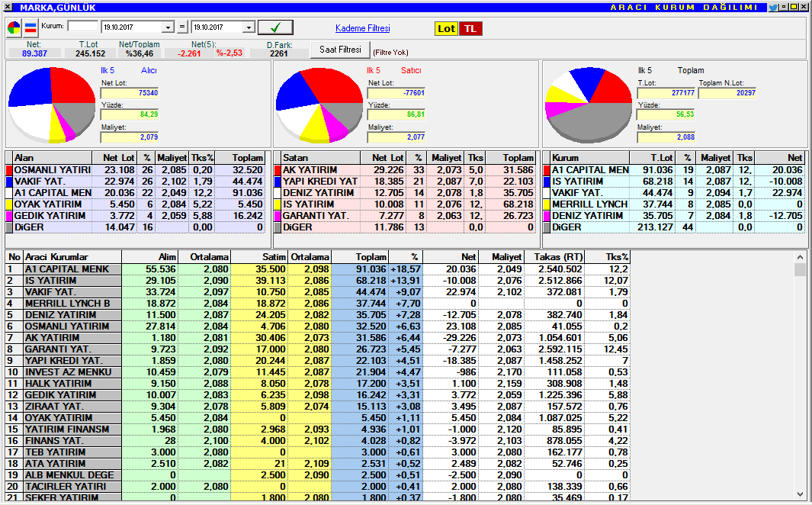Apply filters with the green checkmark button
Screen dimensions: 812x505
coord(275,27)
